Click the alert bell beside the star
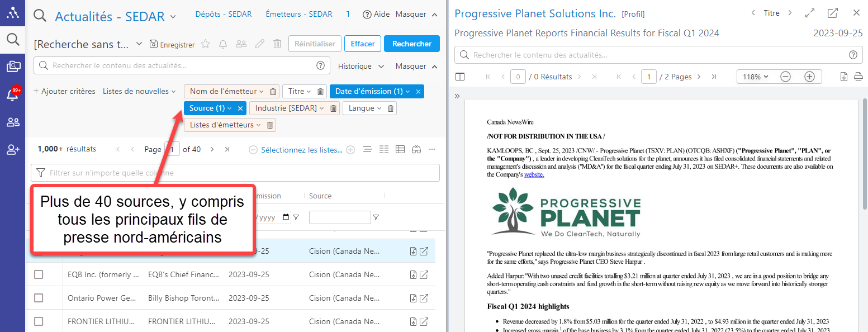868x332 pixels. click(223, 44)
